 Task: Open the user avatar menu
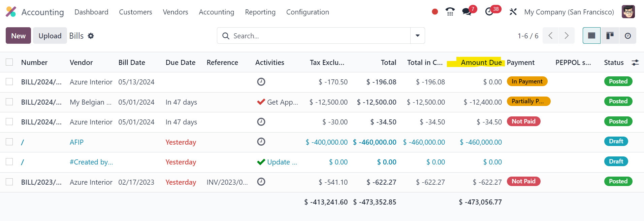pyautogui.click(x=628, y=12)
